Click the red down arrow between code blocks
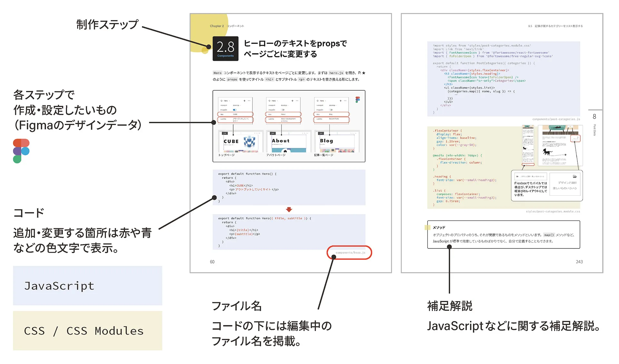This screenshot has width=619, height=364. (289, 210)
